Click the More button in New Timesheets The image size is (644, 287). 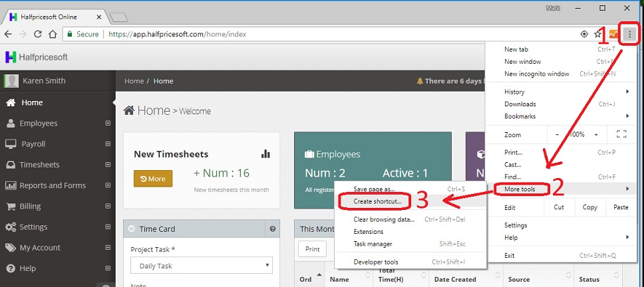pos(153,179)
